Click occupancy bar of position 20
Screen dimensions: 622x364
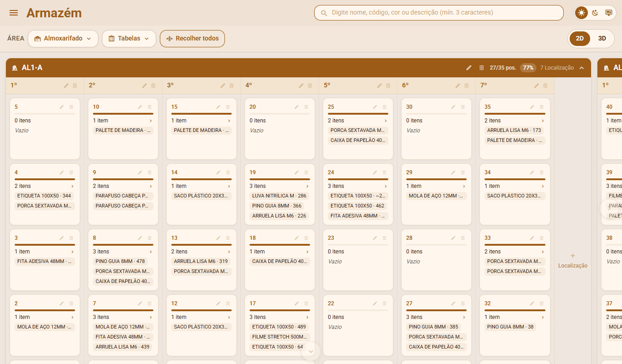(x=280, y=114)
